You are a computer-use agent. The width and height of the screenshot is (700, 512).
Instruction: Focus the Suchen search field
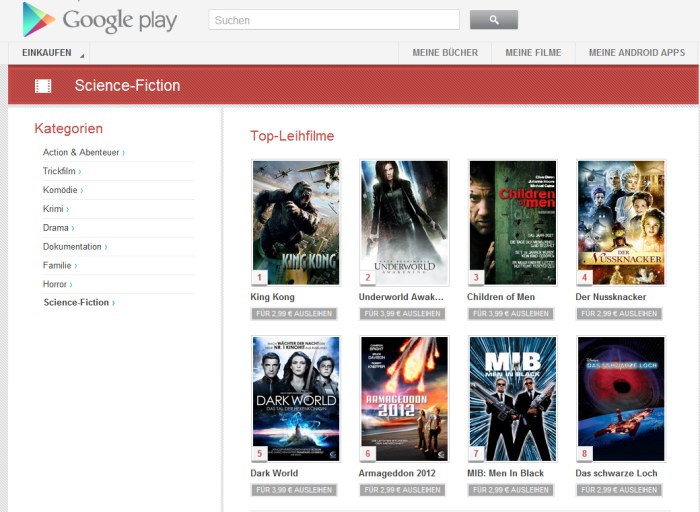click(334, 20)
